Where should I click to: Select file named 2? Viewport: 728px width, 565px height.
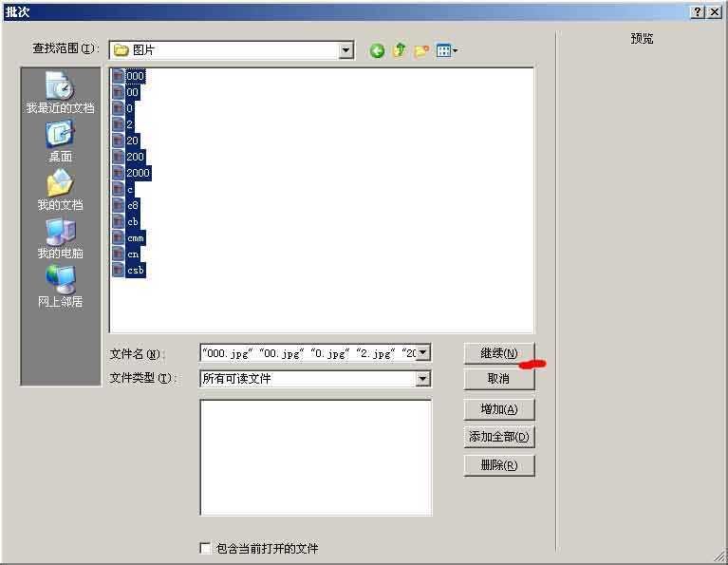[129, 124]
